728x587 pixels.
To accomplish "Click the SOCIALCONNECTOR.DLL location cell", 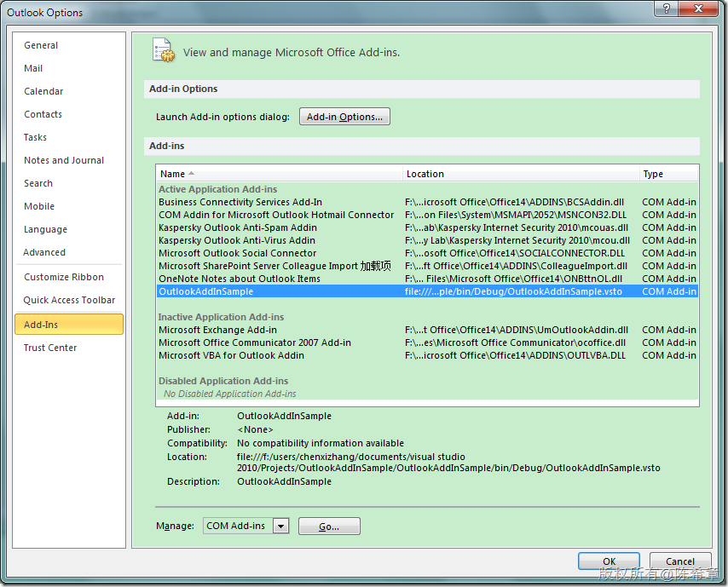I will (515, 253).
